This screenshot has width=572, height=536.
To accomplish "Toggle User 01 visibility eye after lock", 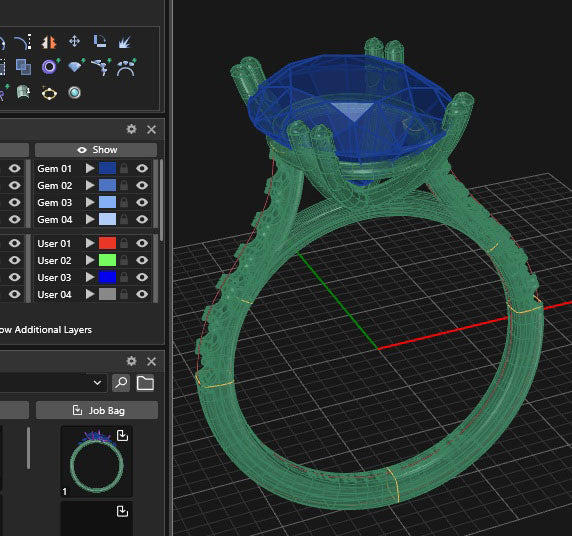I will [142, 243].
